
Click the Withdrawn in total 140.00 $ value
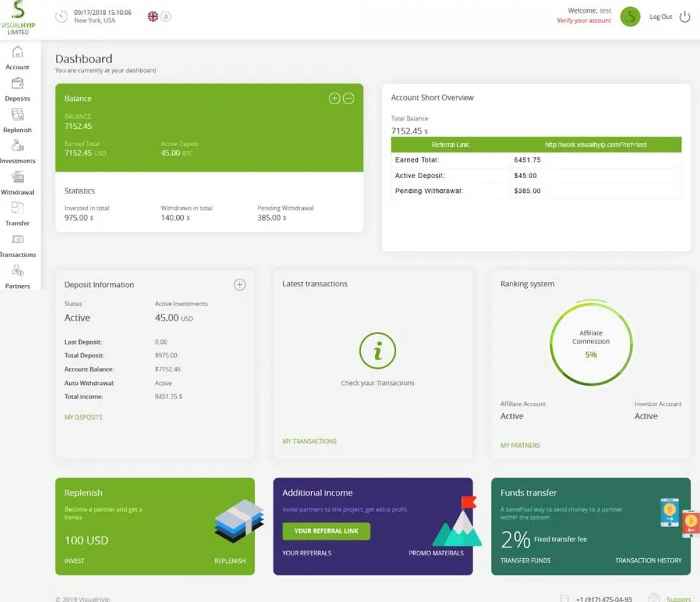click(x=176, y=218)
